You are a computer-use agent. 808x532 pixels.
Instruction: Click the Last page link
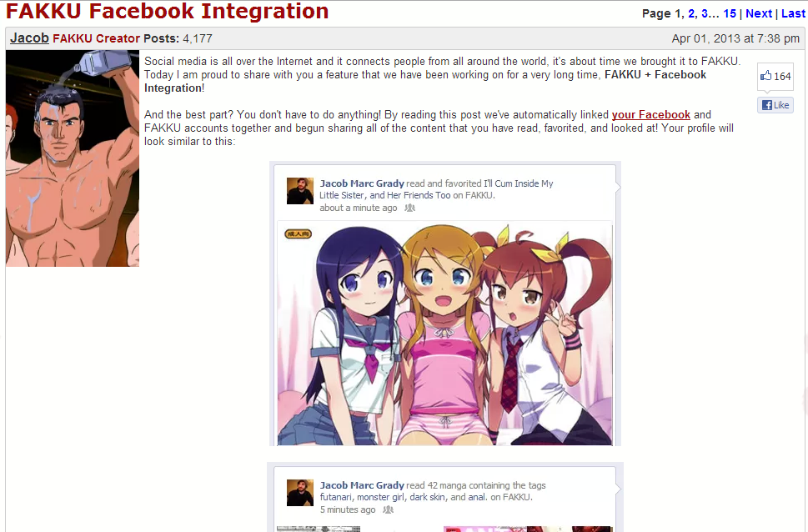point(793,14)
